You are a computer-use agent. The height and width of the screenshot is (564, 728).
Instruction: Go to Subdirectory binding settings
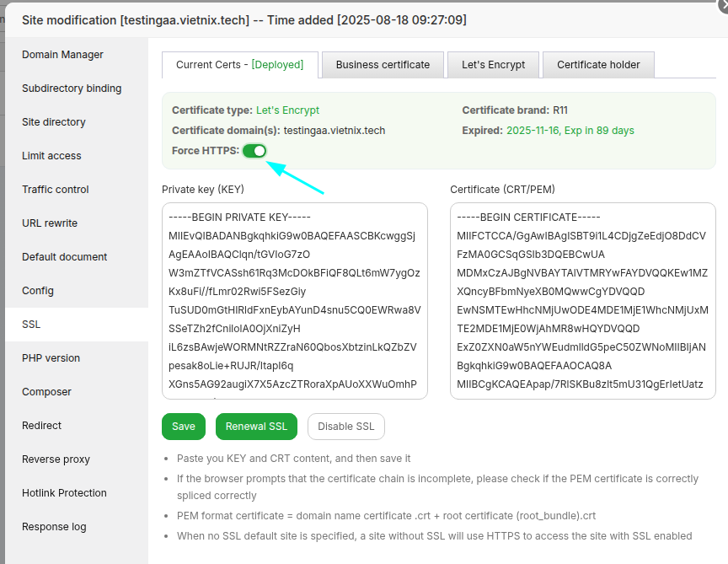pos(72,89)
